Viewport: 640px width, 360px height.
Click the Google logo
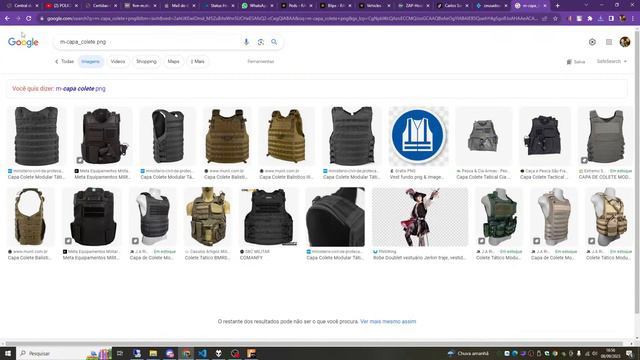pyautogui.click(x=23, y=42)
